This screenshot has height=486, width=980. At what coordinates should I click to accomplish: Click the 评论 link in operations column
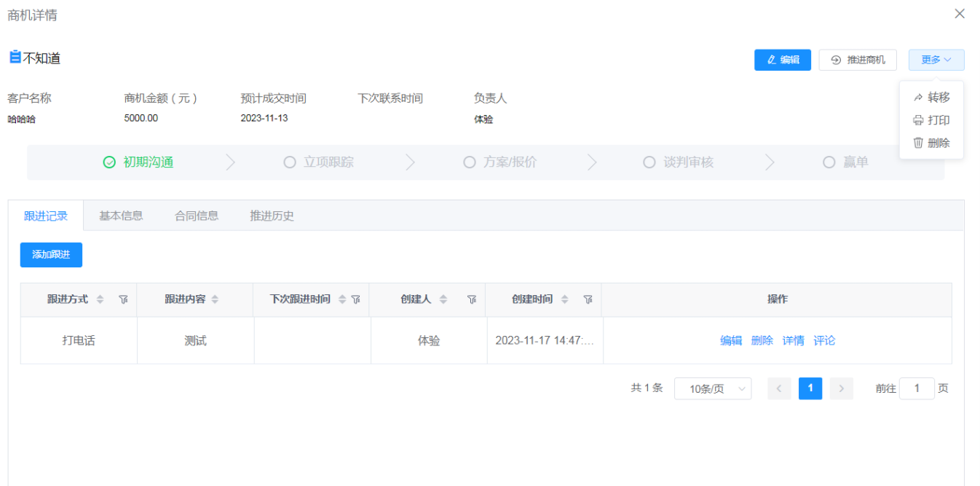(x=824, y=340)
